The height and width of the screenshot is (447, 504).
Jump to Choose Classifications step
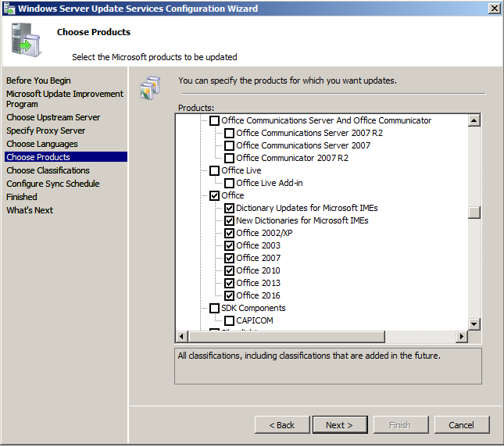48,170
